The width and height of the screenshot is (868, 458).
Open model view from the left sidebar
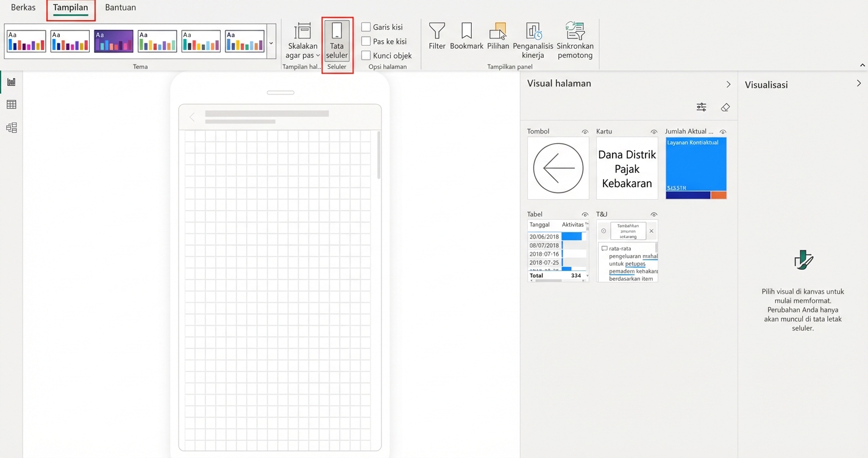point(12,127)
